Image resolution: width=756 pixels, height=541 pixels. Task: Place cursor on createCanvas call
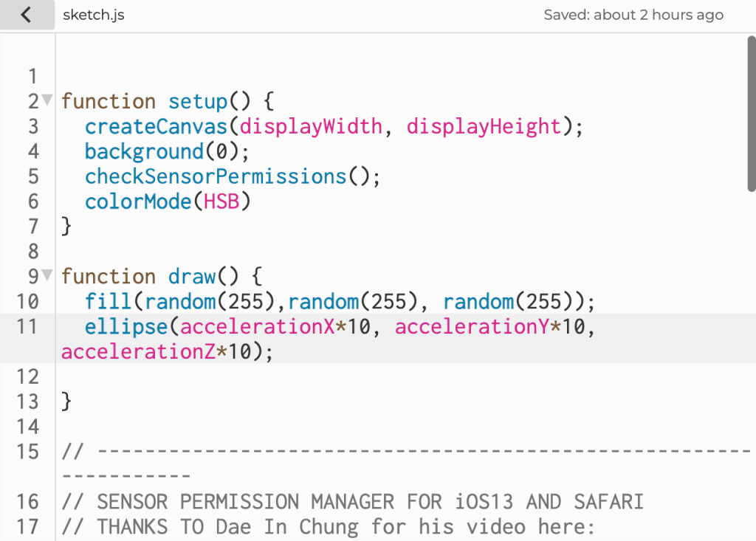pos(158,126)
